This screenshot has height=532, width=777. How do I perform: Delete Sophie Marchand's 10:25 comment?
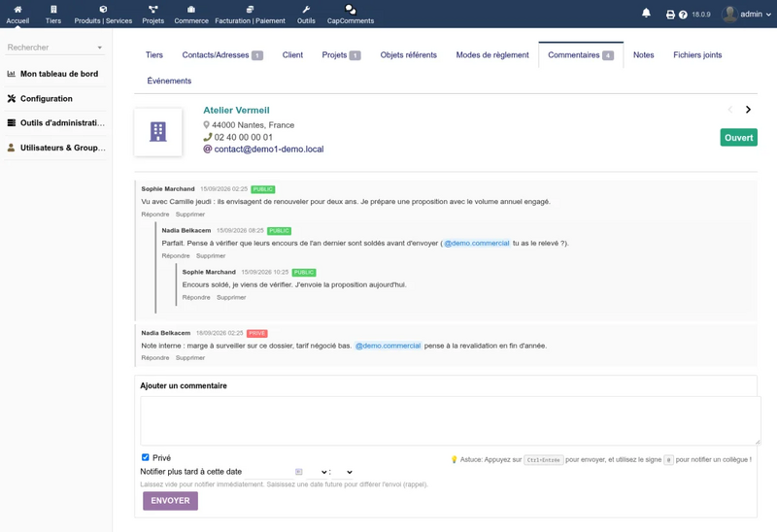click(231, 298)
